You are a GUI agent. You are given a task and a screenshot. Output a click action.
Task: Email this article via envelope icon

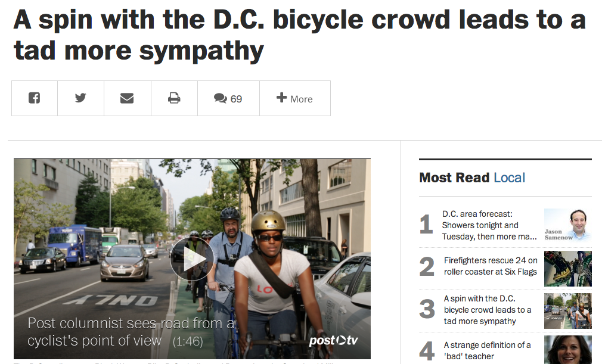(x=127, y=98)
